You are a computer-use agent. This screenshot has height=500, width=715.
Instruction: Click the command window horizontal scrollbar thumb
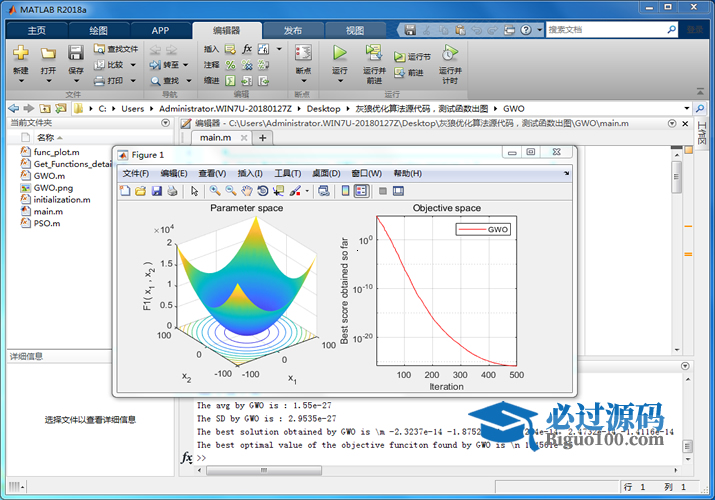click(x=264, y=470)
